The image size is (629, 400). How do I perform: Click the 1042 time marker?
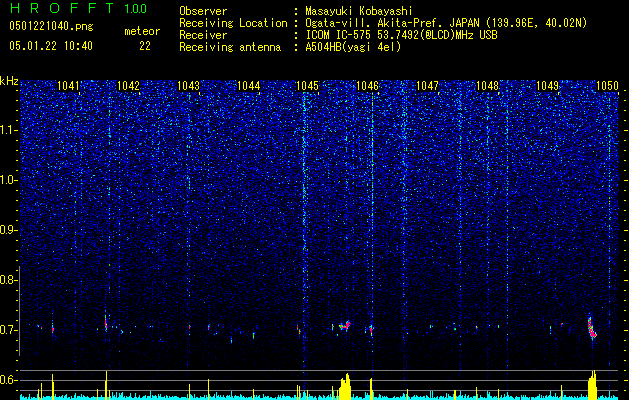128,85
